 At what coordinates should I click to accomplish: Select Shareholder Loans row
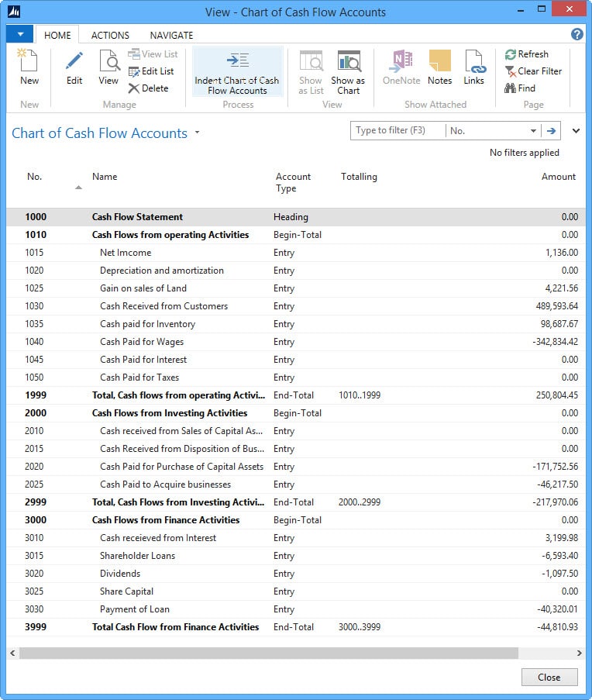(296, 556)
